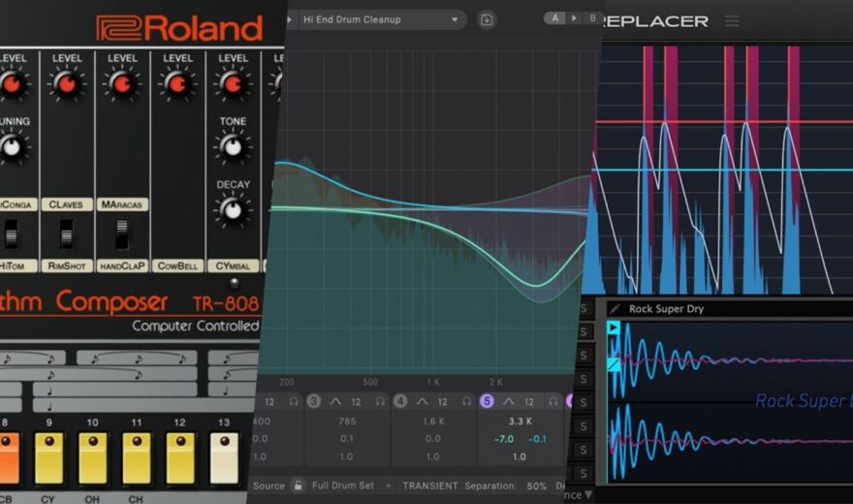
Task: Save the Hi End Drum Cleanup preset icon
Action: (487, 20)
